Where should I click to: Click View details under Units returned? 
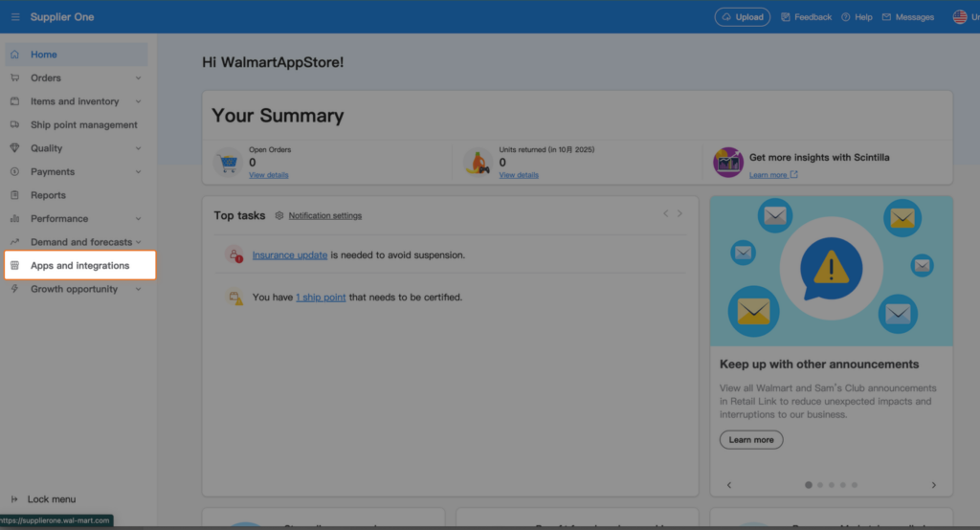coord(519,175)
